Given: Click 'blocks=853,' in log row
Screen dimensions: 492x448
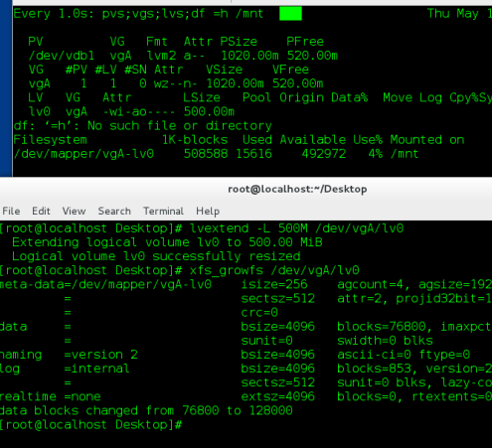Looking at the screenshot, I should (x=378, y=369).
